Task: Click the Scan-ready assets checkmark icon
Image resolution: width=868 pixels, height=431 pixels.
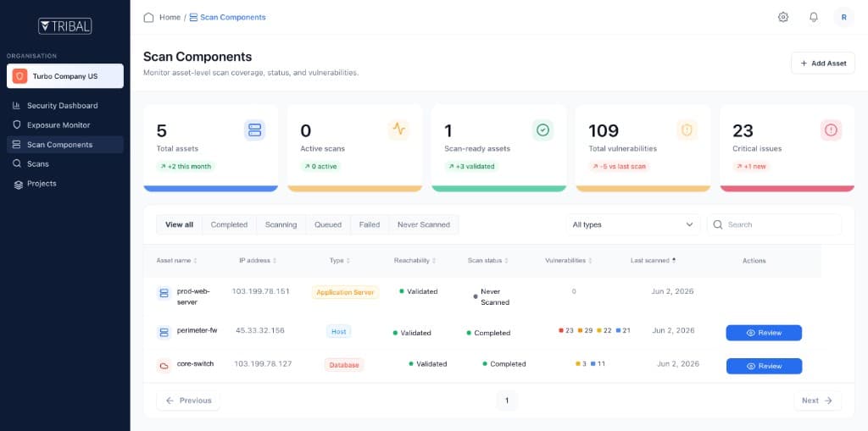Action: click(543, 130)
